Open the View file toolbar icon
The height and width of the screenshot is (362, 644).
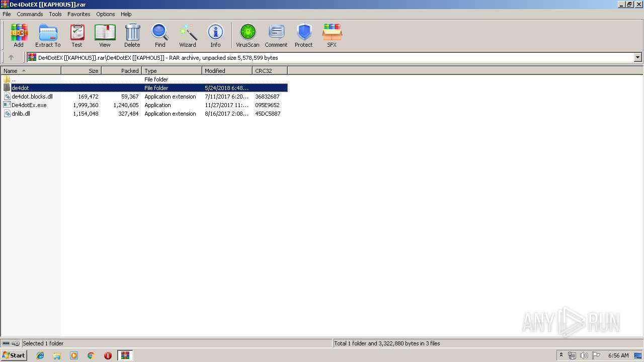[x=105, y=35]
